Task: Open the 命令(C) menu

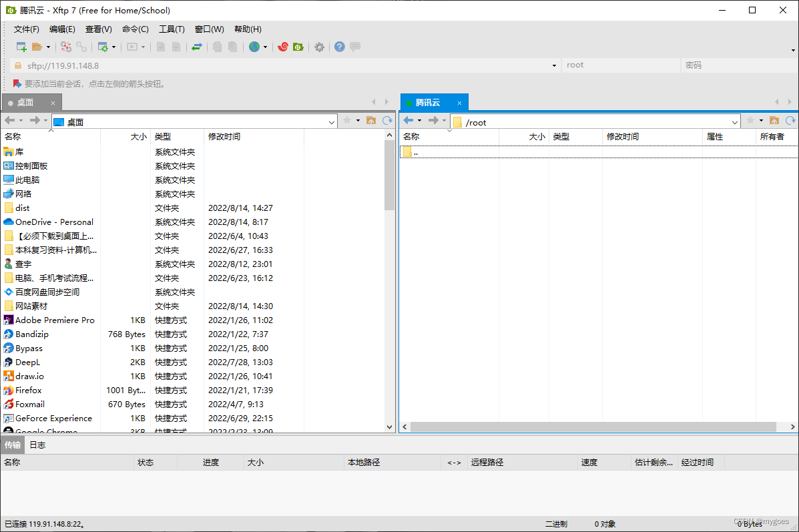Action: [135, 29]
